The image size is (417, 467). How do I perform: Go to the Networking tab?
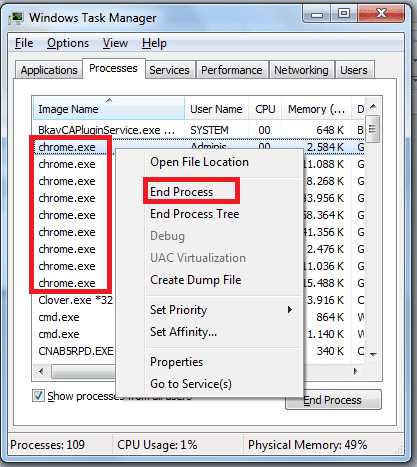301,70
